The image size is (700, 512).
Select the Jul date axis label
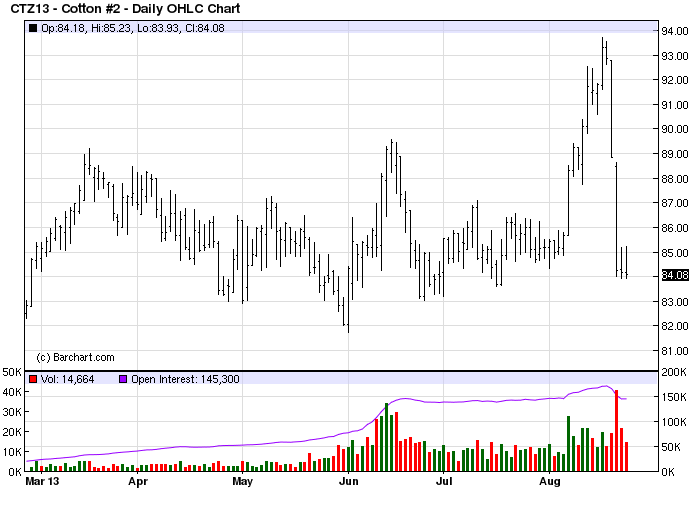pyautogui.click(x=444, y=481)
